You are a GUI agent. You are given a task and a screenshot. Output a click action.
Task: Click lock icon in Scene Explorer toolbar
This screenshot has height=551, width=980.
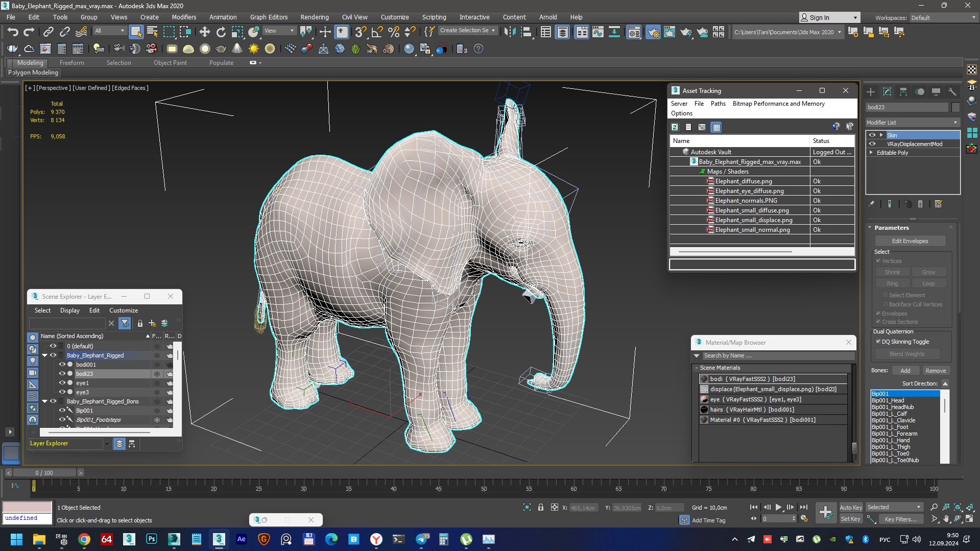(x=140, y=323)
